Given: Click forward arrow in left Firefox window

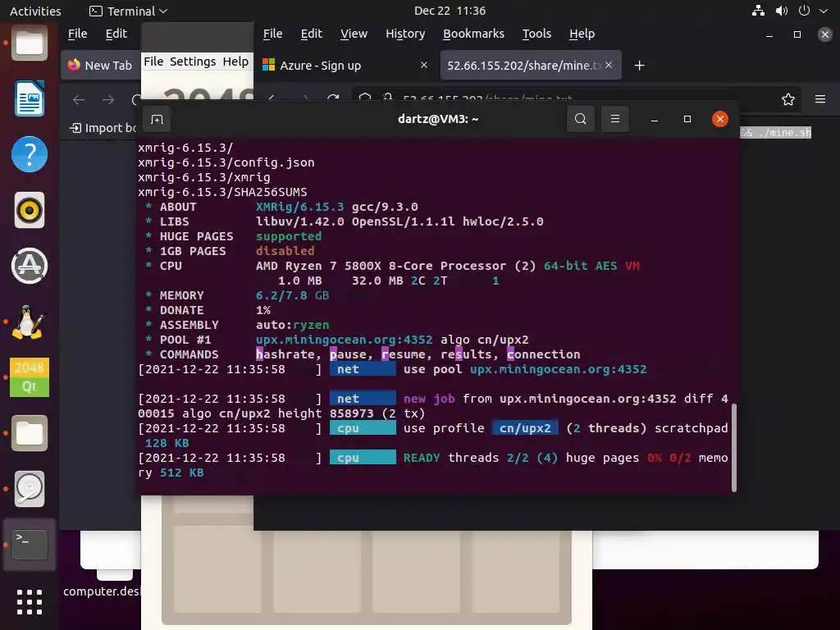Looking at the screenshot, I should click(x=108, y=99).
